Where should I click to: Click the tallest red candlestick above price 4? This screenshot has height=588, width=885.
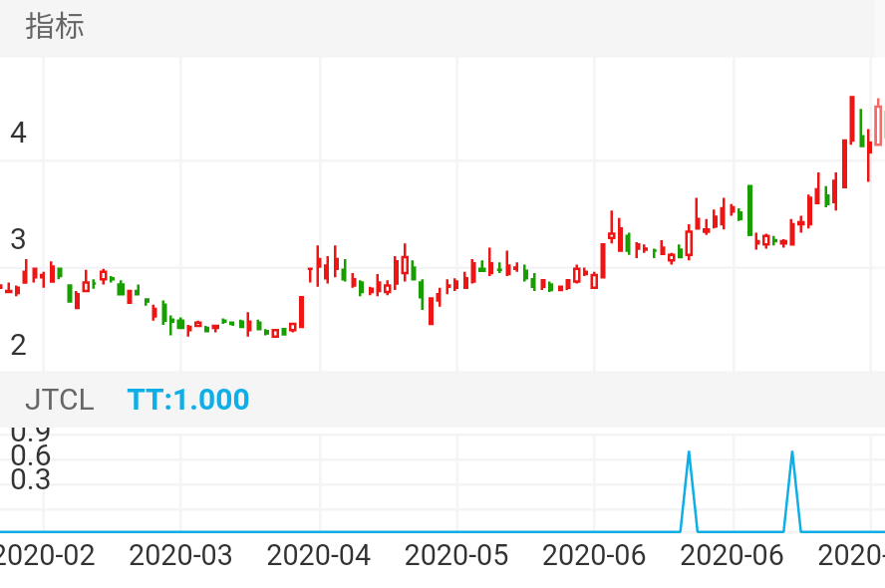(852, 120)
